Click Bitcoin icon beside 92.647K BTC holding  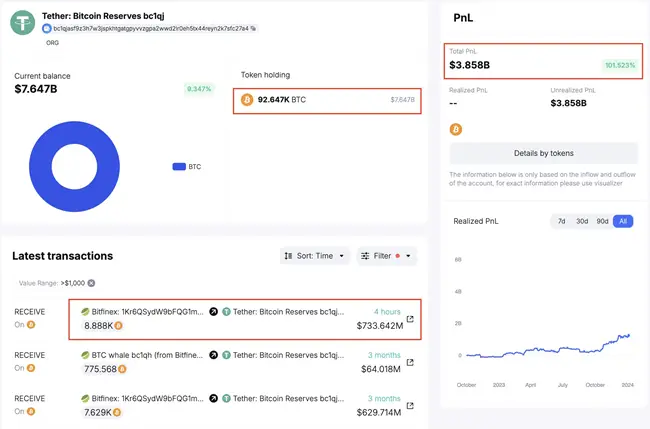point(247,99)
